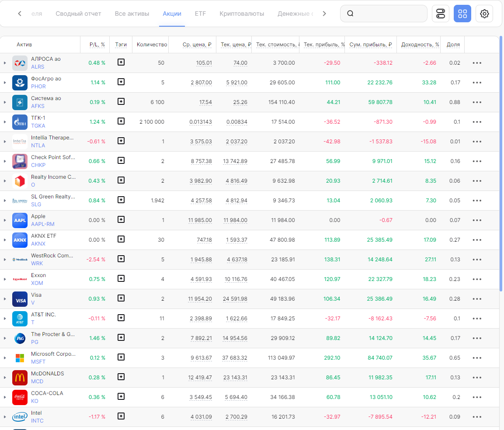Viewport: 504px width, 430px height.
Task: Click the Visa logo icon
Action: (20, 299)
